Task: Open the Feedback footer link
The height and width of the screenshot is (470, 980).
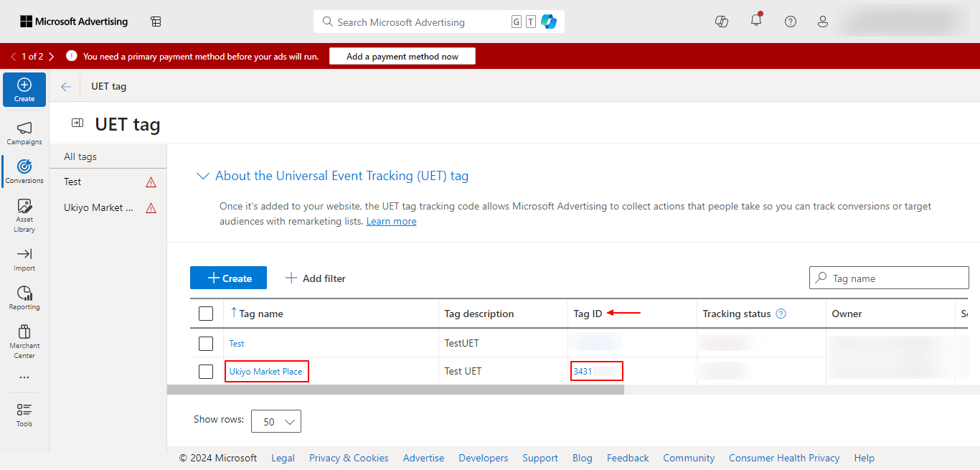Action: click(628, 458)
